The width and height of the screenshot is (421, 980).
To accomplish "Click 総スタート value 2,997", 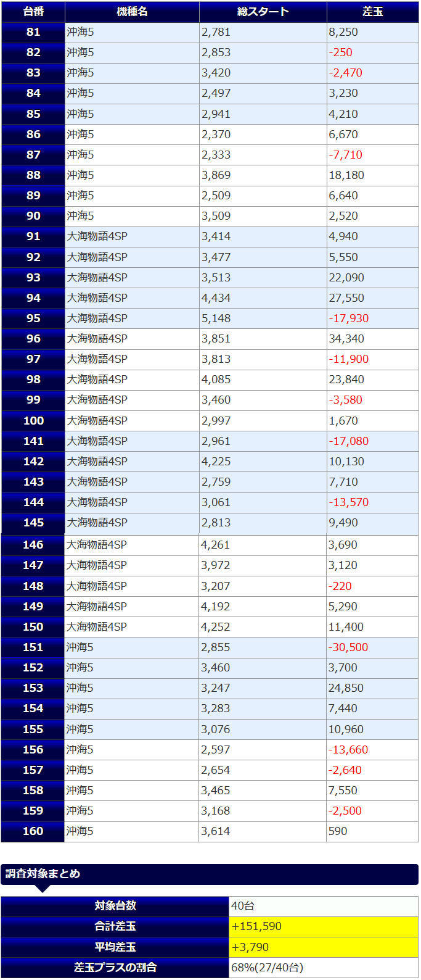I will (216, 421).
